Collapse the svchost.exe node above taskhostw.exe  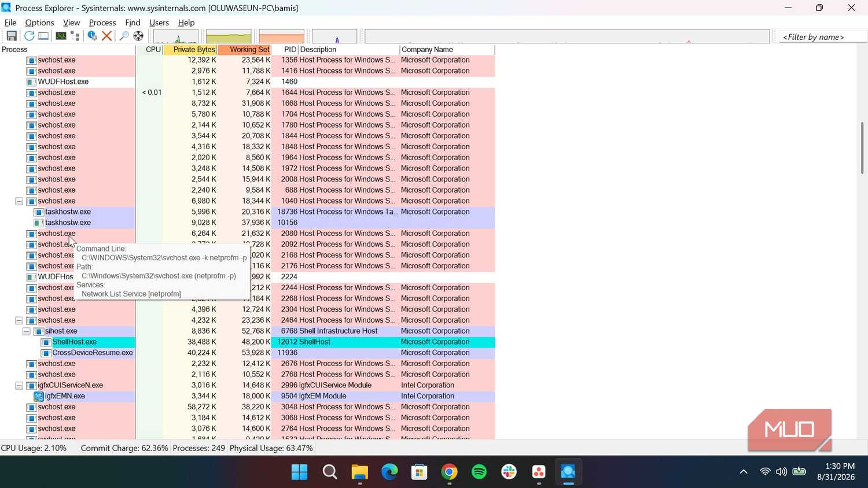[x=19, y=201]
